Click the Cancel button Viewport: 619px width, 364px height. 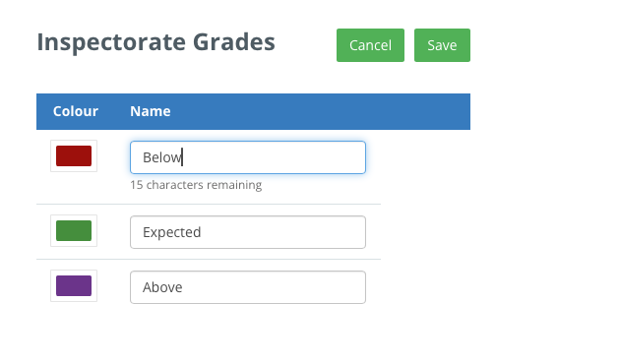[370, 45]
